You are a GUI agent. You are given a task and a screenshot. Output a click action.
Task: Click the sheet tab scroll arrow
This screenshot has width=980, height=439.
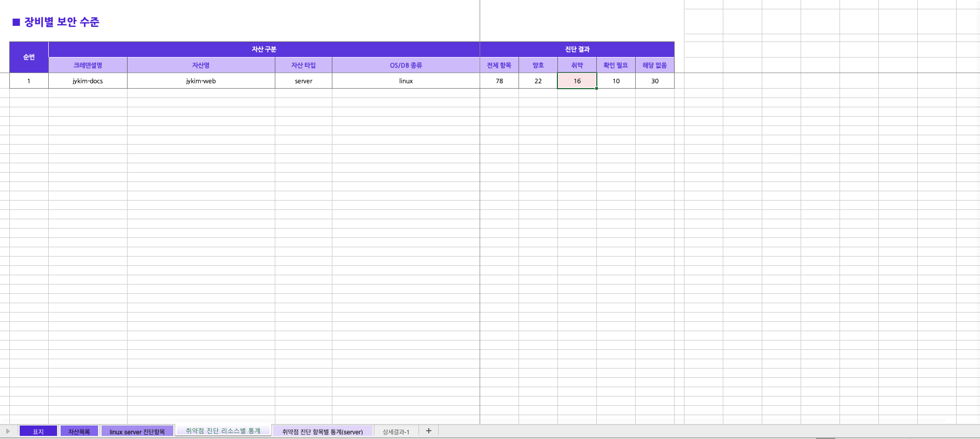8,431
